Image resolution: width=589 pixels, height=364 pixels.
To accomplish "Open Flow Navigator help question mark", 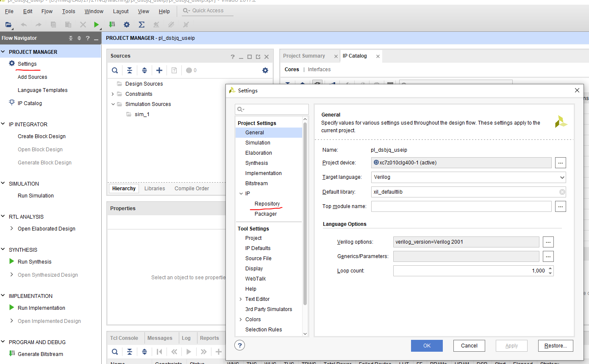I will point(87,38).
